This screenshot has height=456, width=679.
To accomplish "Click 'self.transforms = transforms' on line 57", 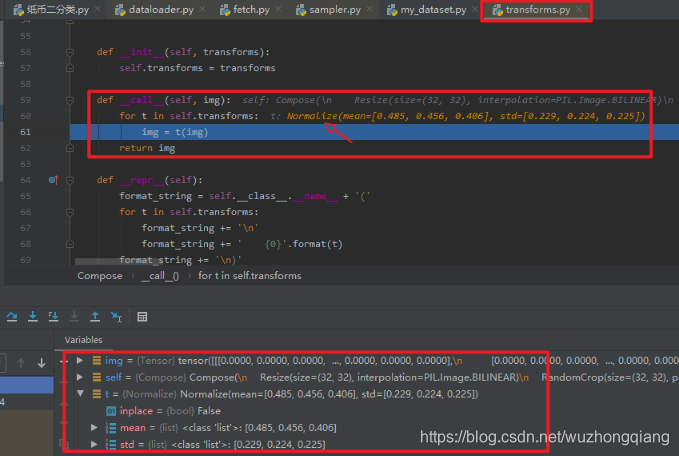I will point(197,68).
